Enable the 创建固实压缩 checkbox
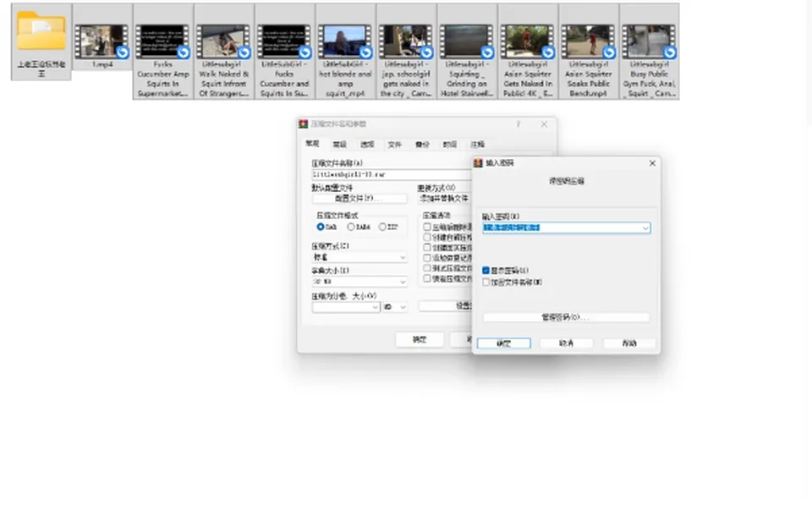Screen dimensions: 812x516 [427, 248]
